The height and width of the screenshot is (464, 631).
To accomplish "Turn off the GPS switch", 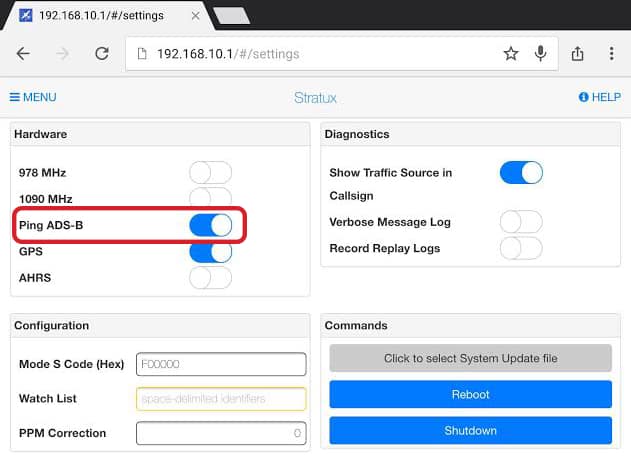I will (210, 252).
